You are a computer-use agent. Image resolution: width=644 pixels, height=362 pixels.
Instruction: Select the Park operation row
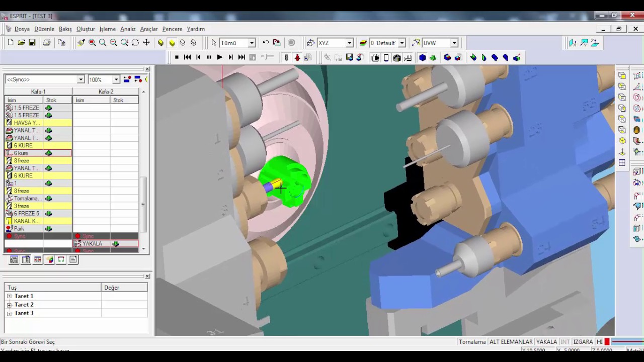tap(38, 228)
